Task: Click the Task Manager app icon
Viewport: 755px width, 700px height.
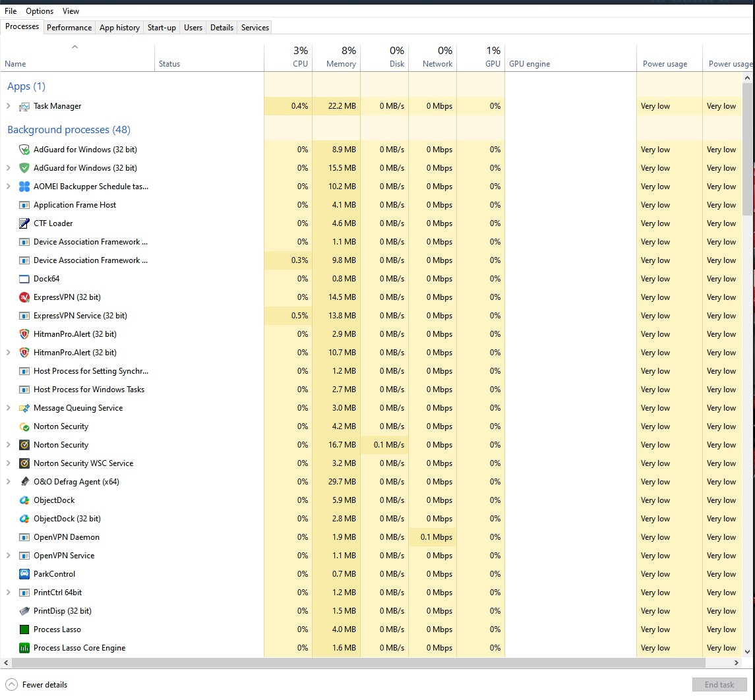Action: pos(24,106)
